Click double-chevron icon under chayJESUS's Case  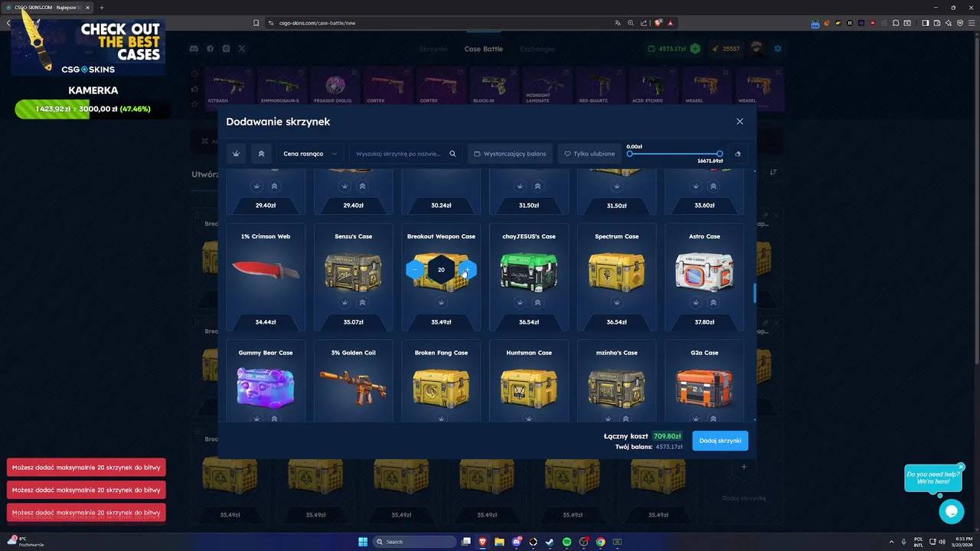(x=537, y=302)
